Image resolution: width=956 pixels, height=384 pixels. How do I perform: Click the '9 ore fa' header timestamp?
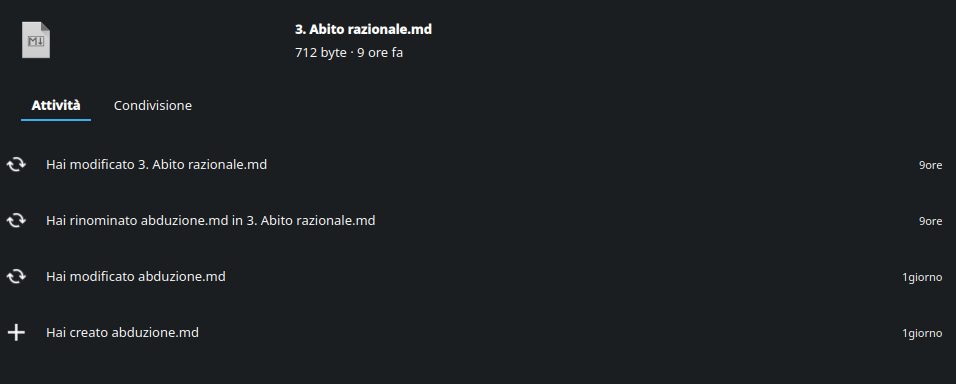point(380,52)
